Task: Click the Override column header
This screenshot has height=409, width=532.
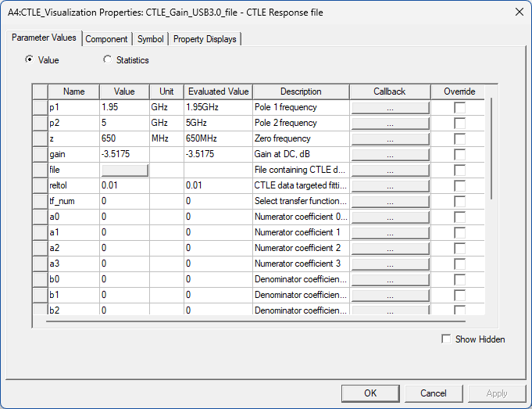Action: (x=459, y=91)
